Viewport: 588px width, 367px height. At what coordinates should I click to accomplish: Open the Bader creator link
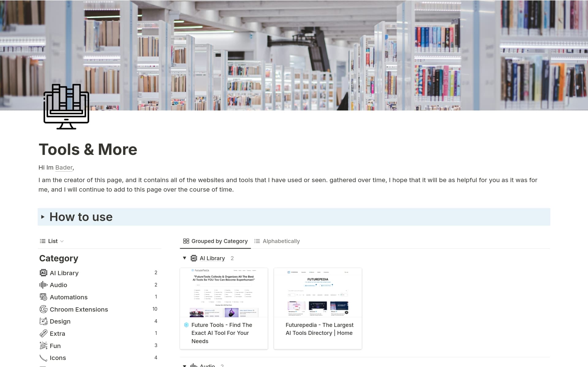pos(64,167)
